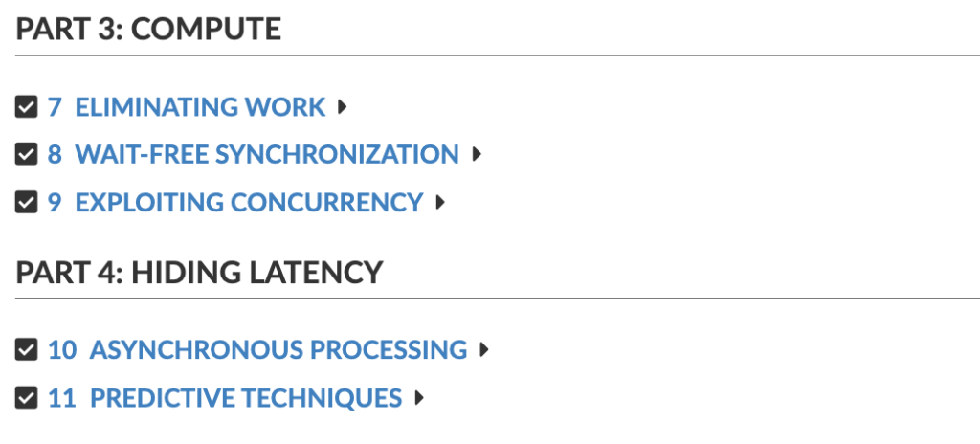
Task: Uncheck the Predictive Techniques chapter checkbox
Action: 27,397
